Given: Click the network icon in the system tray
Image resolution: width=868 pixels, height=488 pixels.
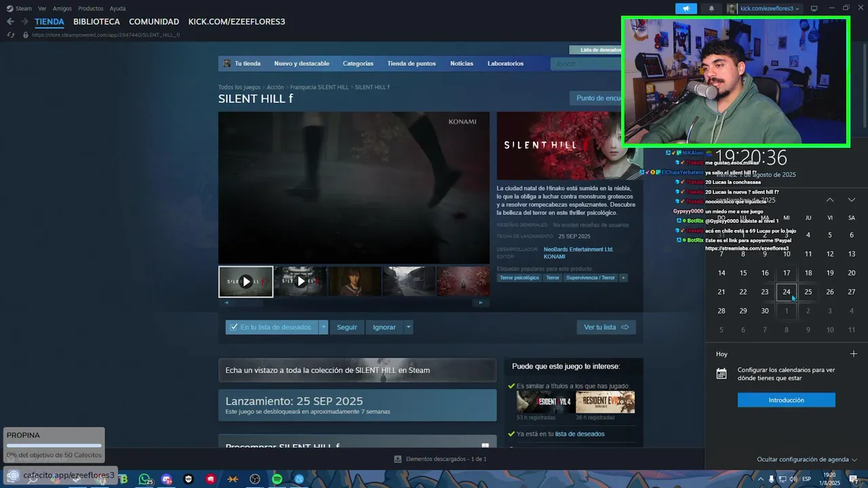Looking at the screenshot, I should click(783, 479).
